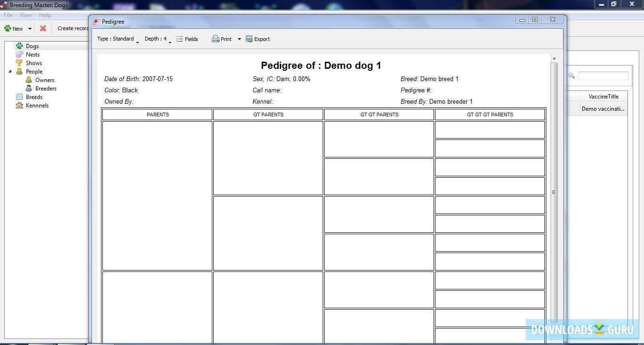
Task: Click the Owners person icon
Action: 29,80
